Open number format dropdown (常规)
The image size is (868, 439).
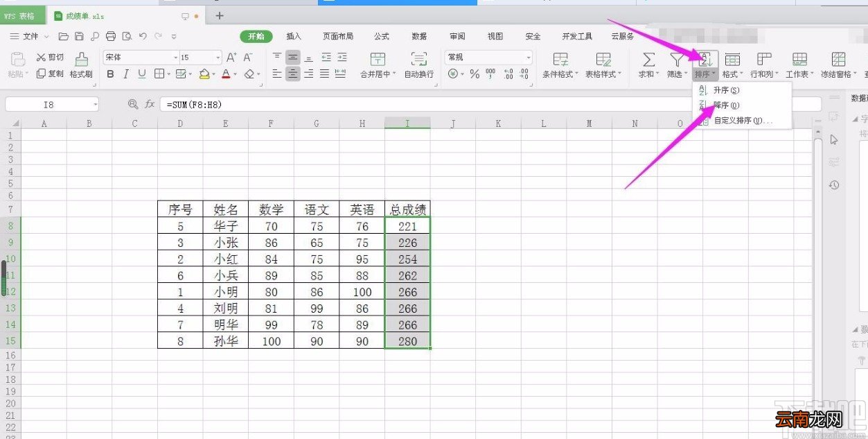click(x=529, y=58)
